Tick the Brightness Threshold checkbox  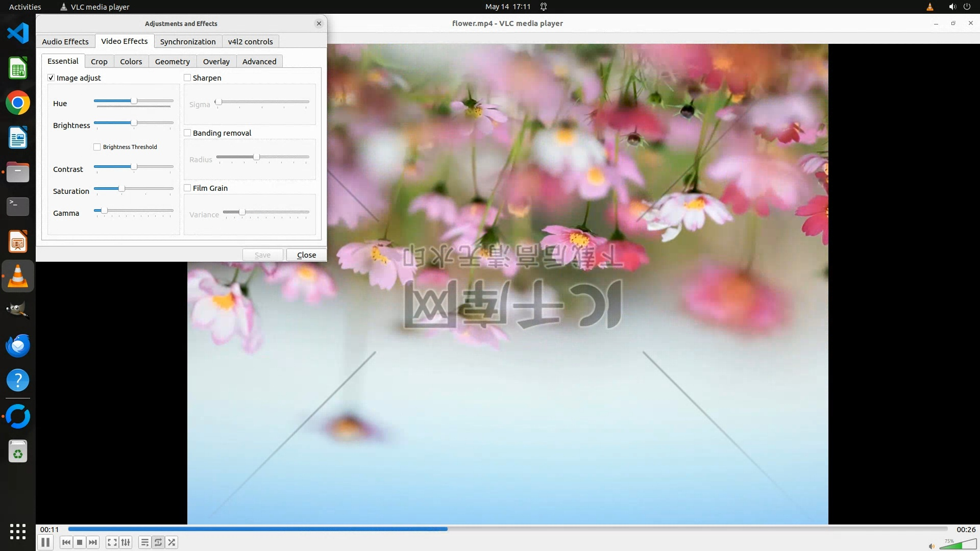click(x=97, y=147)
